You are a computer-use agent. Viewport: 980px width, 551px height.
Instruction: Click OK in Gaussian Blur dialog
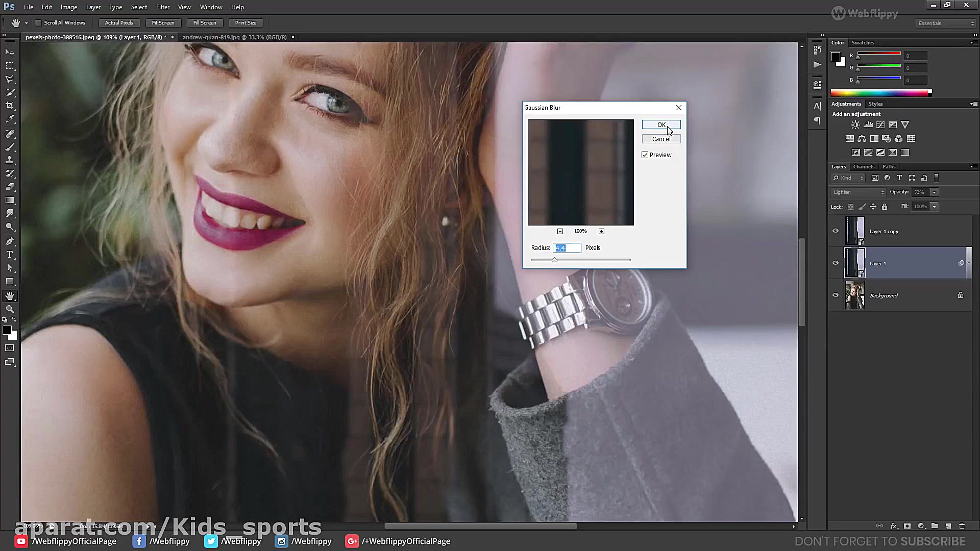(x=661, y=125)
